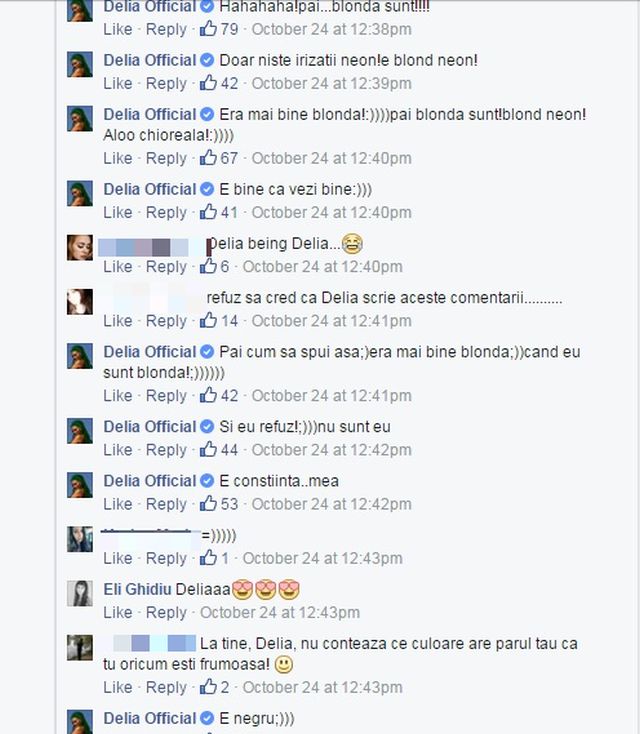Click thumbs-up icon showing 79 likes
This screenshot has height=734, width=640.
[x=208, y=29]
